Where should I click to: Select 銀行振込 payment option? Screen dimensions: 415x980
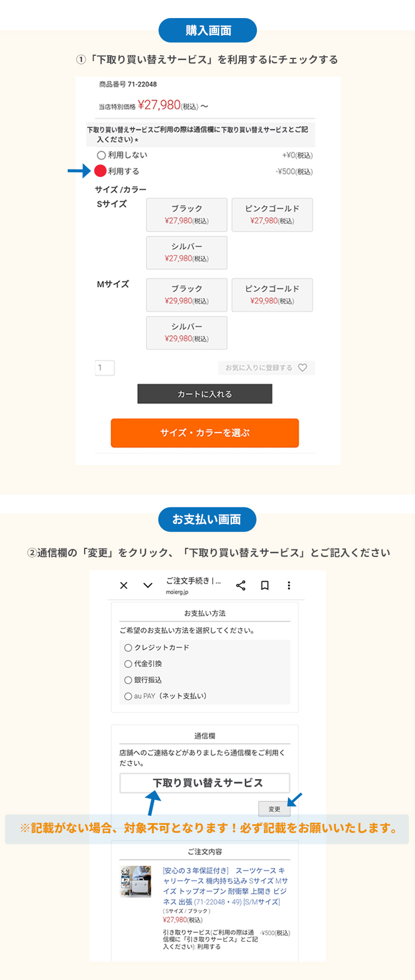[128, 680]
